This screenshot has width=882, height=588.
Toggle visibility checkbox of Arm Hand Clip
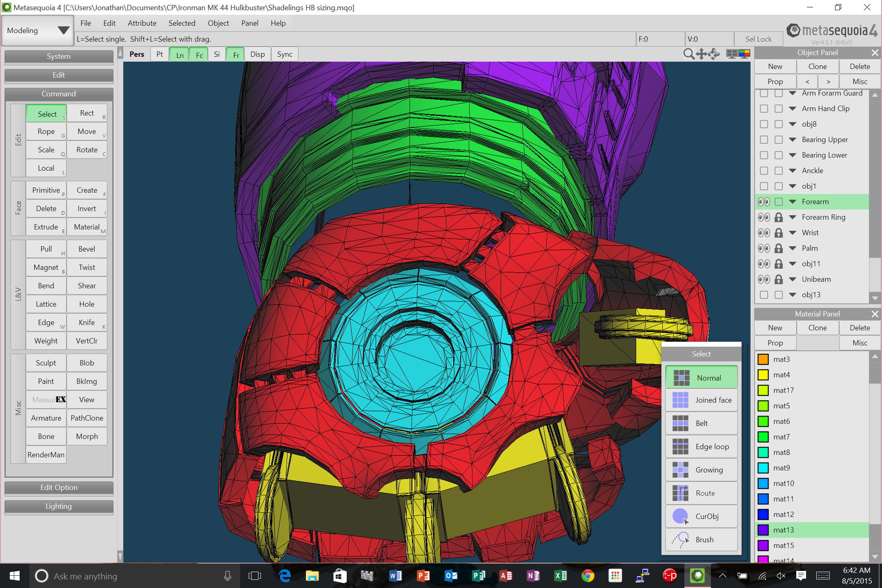coord(764,109)
